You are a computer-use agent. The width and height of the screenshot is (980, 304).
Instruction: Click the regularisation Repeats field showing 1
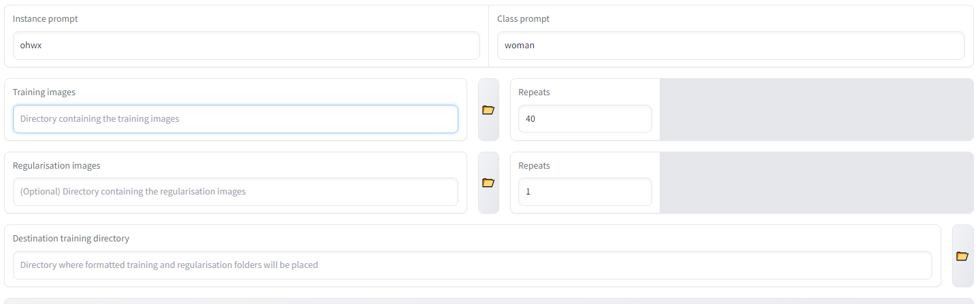pyautogui.click(x=584, y=192)
